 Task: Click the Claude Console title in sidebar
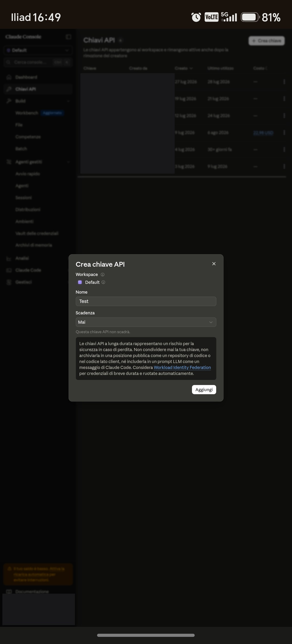point(23,37)
